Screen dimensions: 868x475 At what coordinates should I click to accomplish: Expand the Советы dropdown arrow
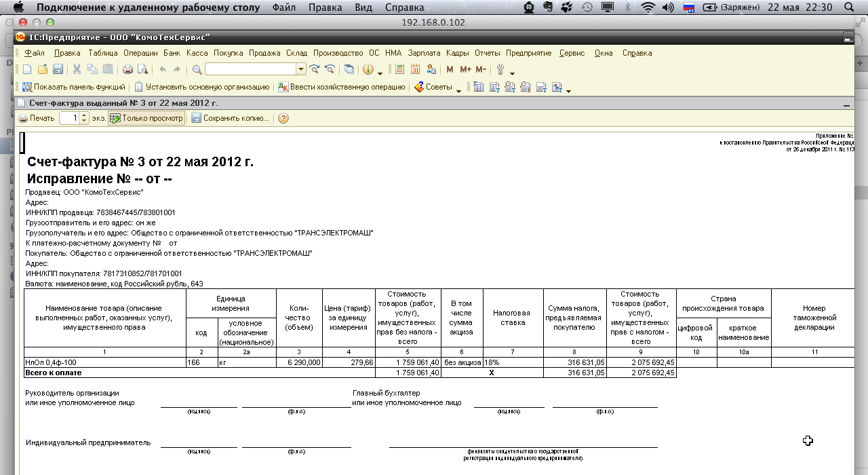click(x=458, y=90)
